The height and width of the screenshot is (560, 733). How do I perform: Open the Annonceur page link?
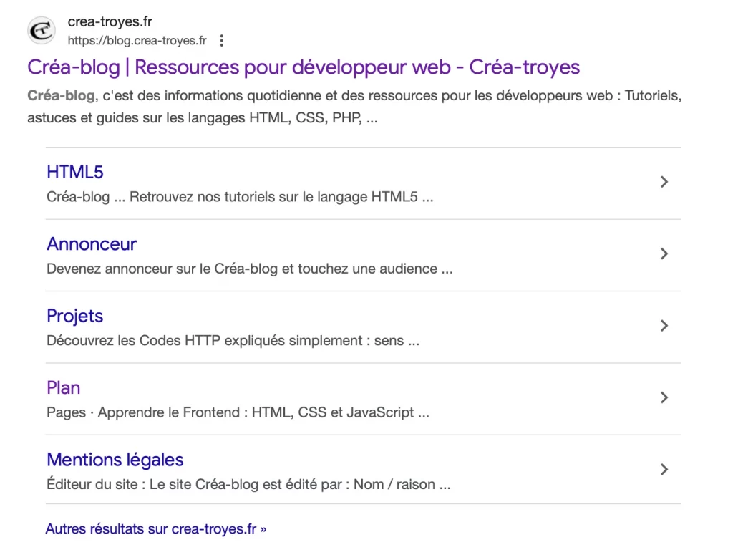click(92, 243)
